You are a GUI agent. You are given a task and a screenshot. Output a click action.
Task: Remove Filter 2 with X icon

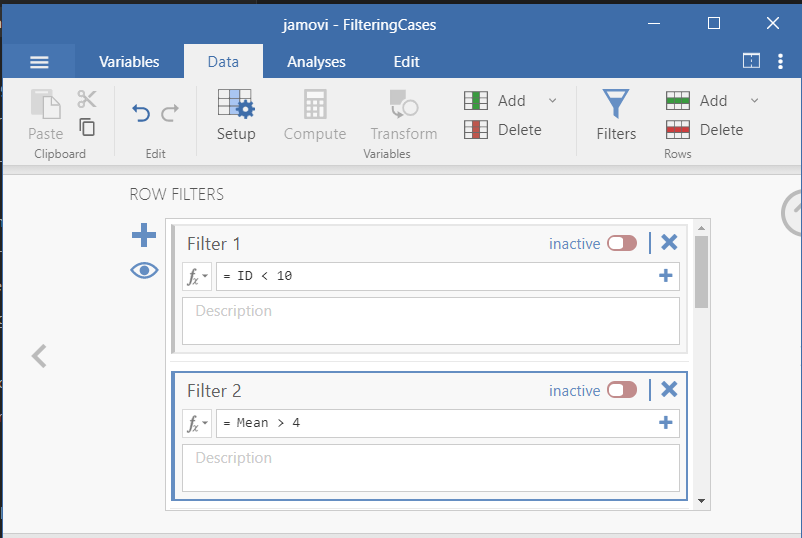[669, 389]
